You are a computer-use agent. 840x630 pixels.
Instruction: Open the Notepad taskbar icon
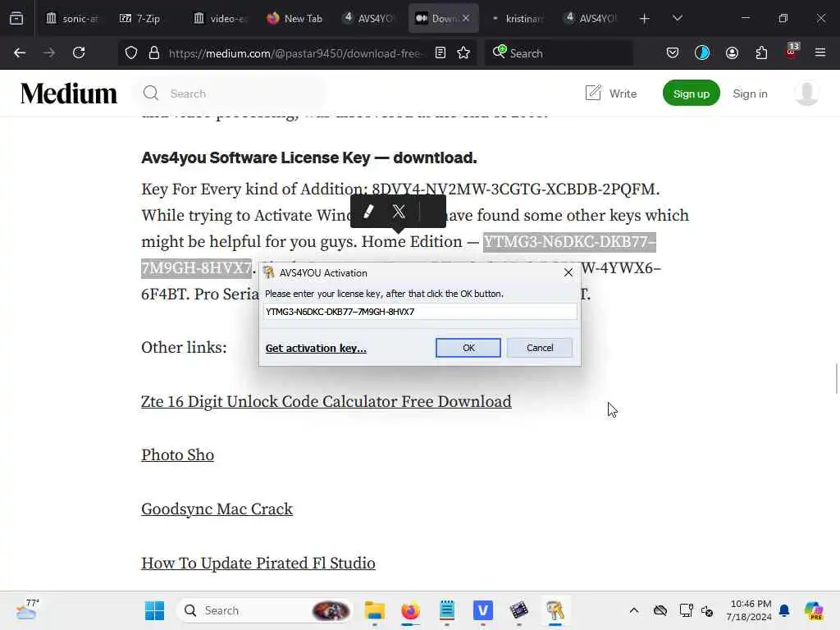pos(447,610)
